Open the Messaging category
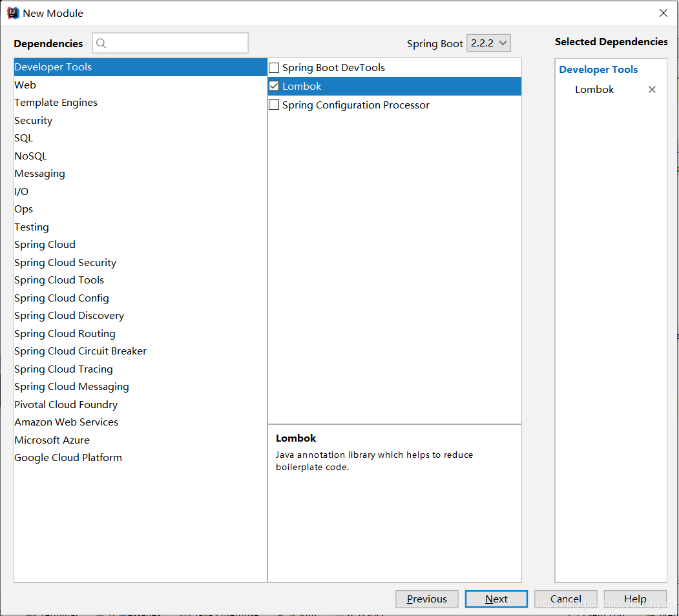 (x=140, y=174)
